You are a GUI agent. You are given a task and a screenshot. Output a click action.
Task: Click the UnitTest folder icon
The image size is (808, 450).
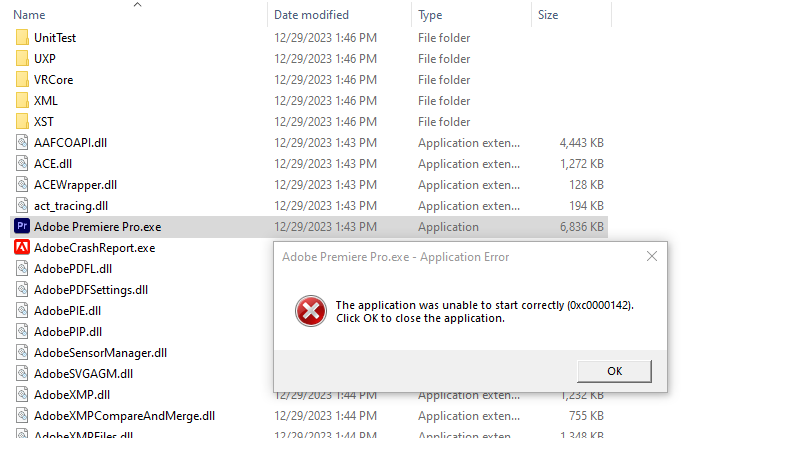point(22,38)
